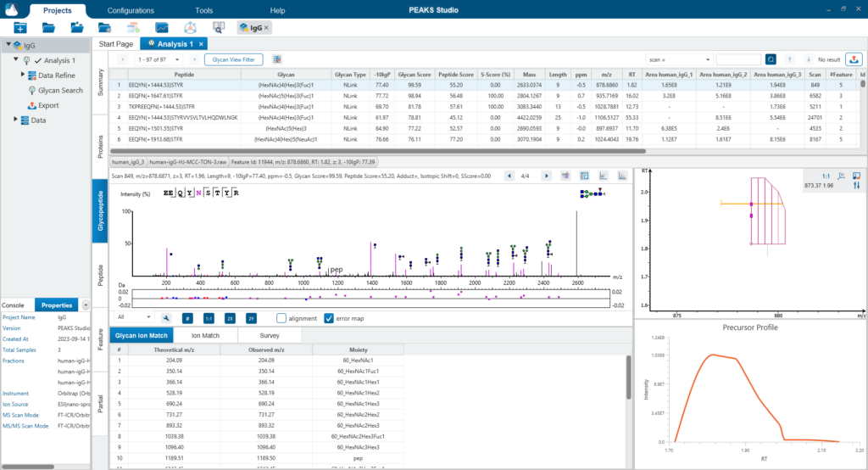Expand the Data Refine tree node
This screenshot has height=470, width=868.
pos(23,75)
